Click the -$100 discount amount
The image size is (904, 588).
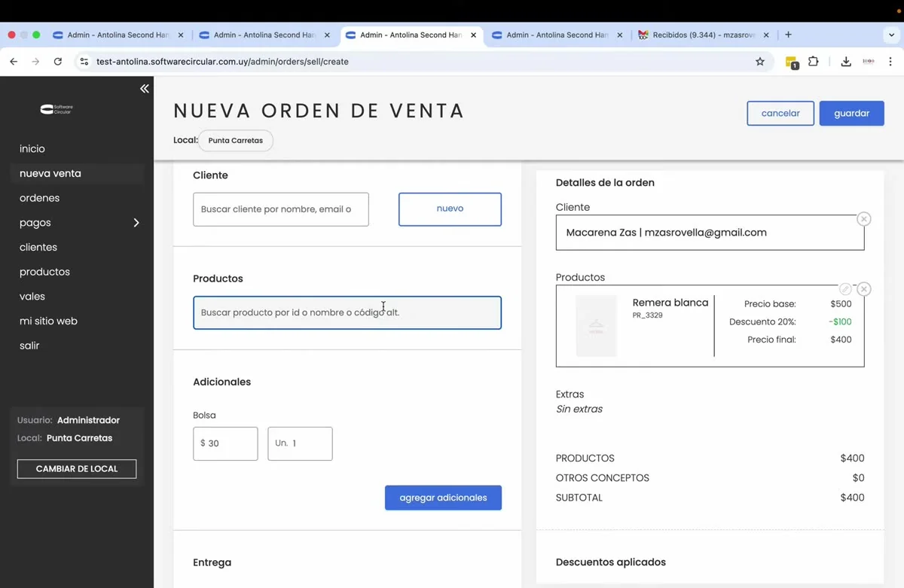(x=840, y=322)
